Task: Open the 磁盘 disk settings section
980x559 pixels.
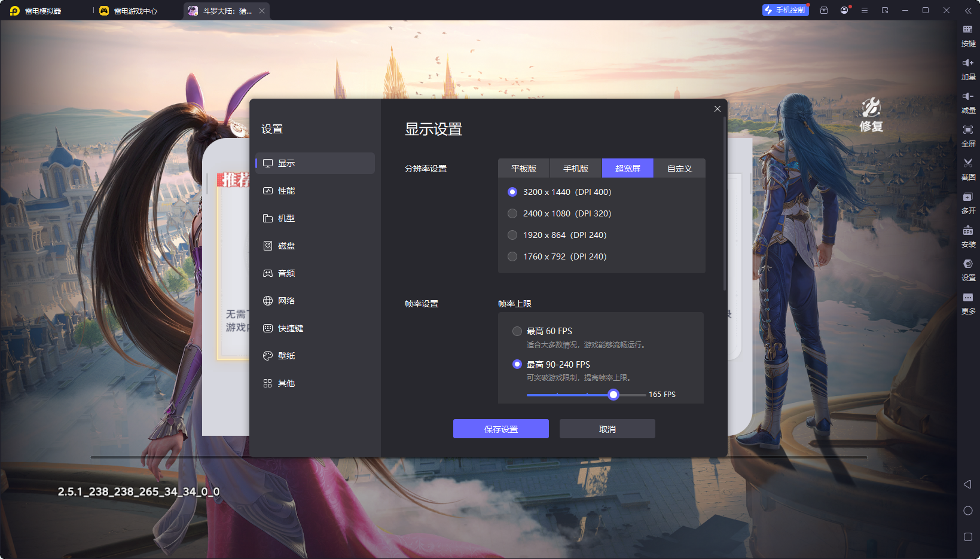Action: (315, 246)
